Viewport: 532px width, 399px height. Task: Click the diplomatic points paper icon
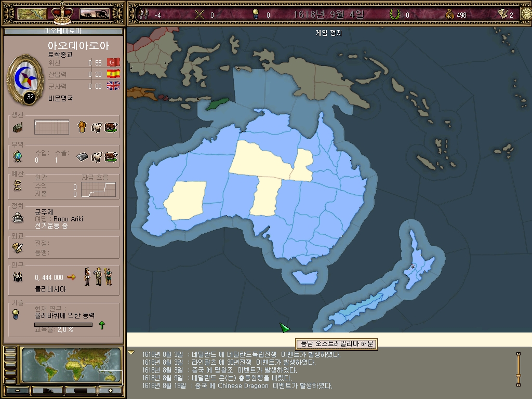[503, 14]
